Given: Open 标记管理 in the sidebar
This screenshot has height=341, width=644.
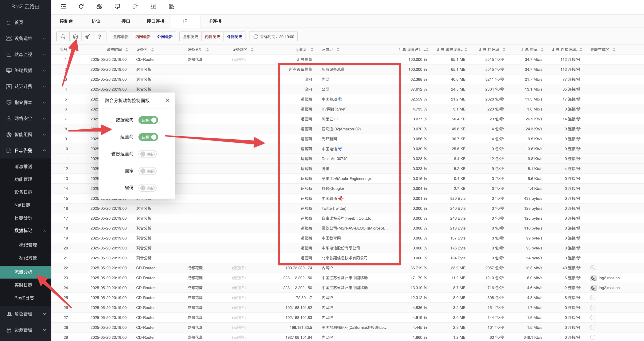Looking at the screenshot, I should 25,245.
